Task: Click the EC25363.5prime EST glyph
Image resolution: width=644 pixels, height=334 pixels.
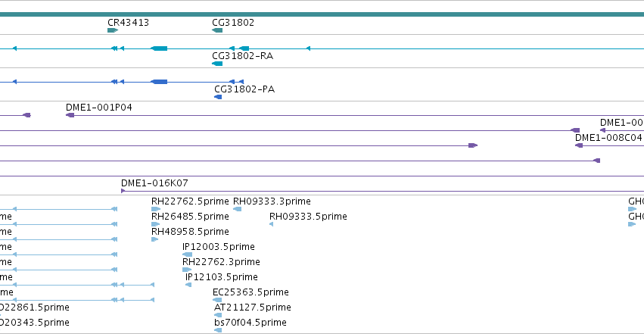Action: 217,300
